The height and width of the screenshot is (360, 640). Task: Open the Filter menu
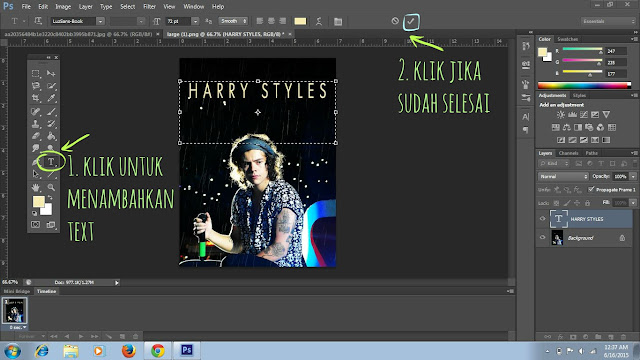pos(149,7)
